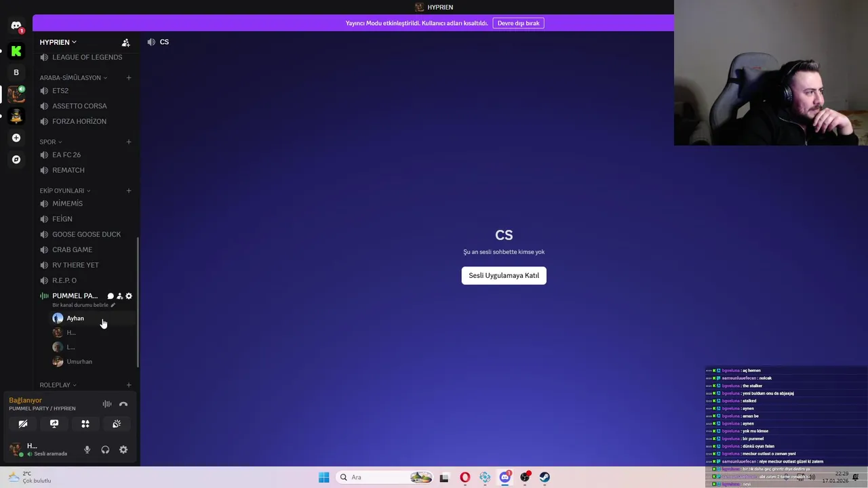Viewport: 868px width, 488px height.
Task: Add channel to EKİP OYUNLARI category
Action: 129,190
